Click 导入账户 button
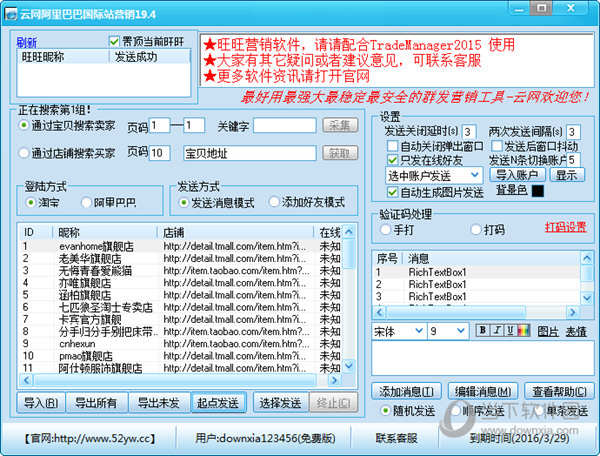 pyautogui.click(x=517, y=175)
